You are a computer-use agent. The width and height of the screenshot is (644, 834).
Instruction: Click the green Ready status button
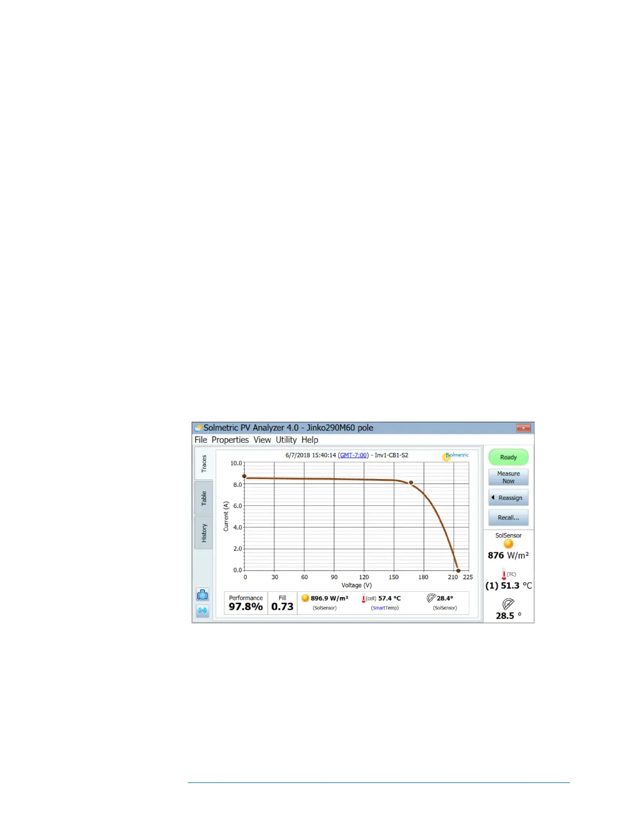[508, 457]
